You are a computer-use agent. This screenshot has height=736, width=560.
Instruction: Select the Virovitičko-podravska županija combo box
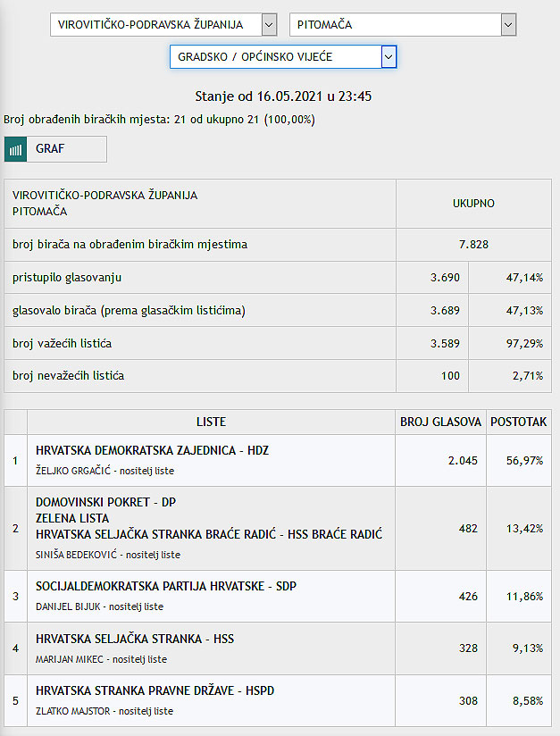(163, 25)
